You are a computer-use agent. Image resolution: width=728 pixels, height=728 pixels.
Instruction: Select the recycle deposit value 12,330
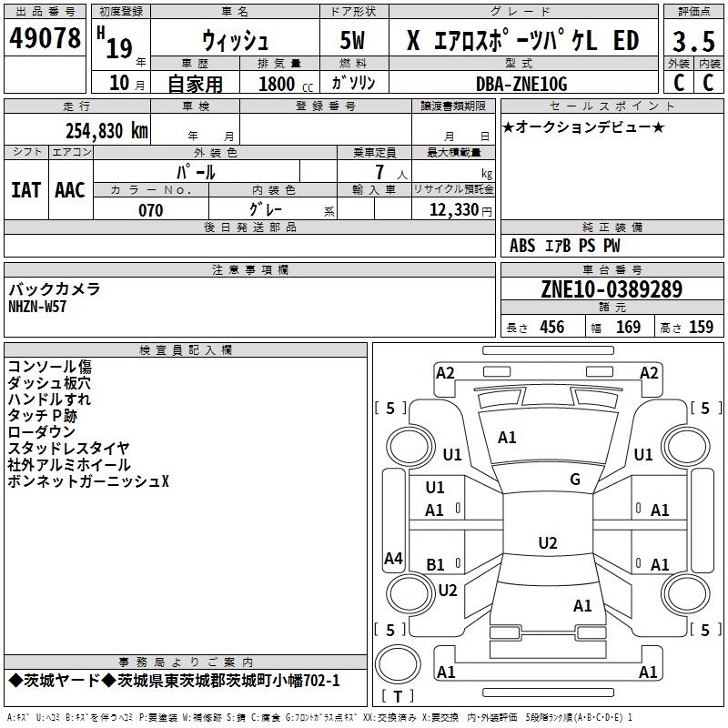(x=452, y=210)
